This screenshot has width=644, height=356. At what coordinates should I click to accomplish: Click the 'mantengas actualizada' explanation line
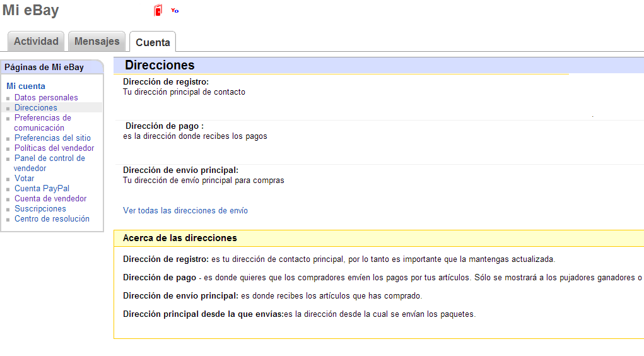point(339,259)
